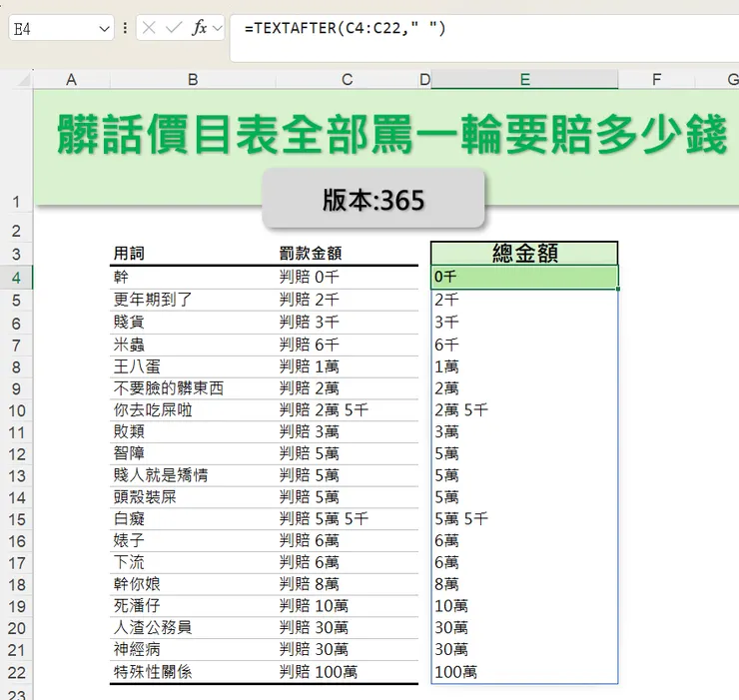Select cell 王八蛋
Screen dimensions: 739x700
click(x=193, y=366)
